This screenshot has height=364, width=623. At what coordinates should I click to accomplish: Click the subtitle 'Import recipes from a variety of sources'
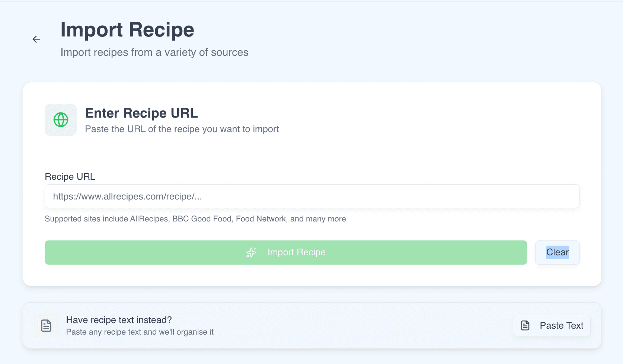154,52
